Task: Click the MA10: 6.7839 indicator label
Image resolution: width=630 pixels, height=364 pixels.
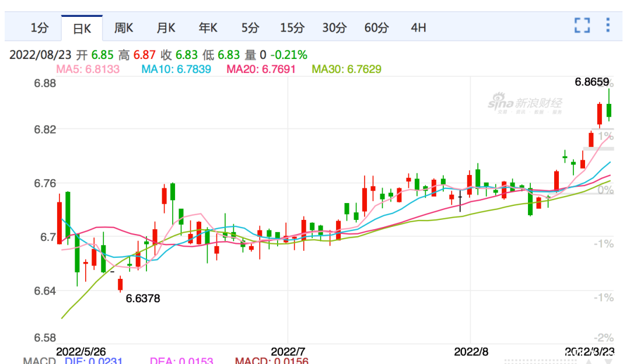Action: pos(176,69)
